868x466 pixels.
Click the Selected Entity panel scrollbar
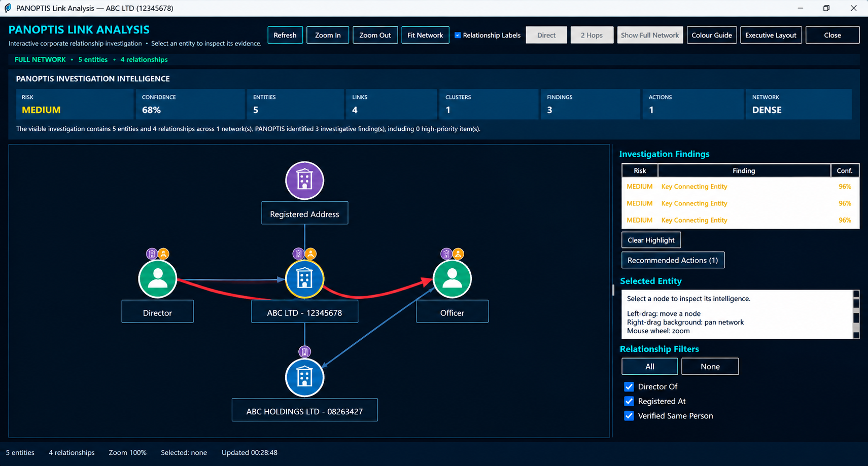click(856, 314)
